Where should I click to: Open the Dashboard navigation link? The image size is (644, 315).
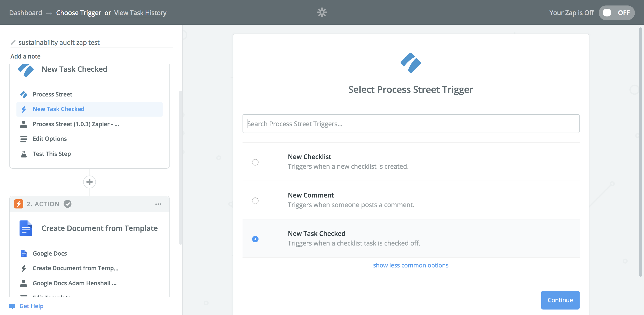[26, 12]
